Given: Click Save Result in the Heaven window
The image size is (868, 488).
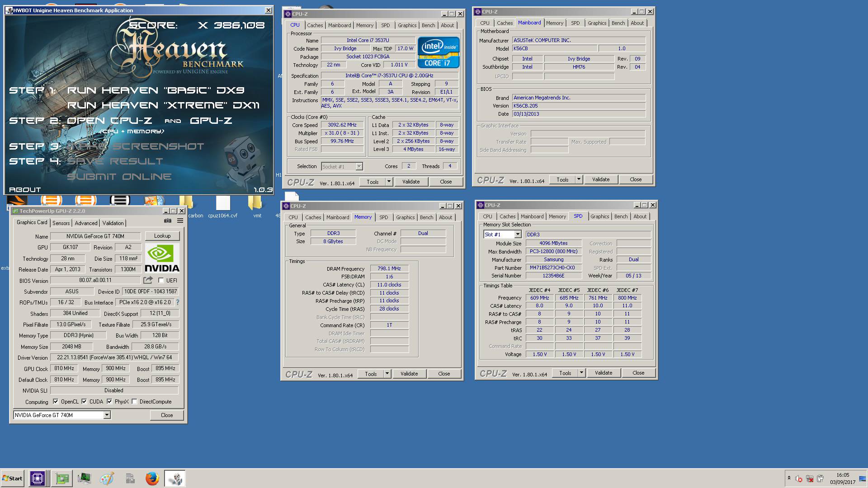Looking at the screenshot, I should tap(115, 161).
